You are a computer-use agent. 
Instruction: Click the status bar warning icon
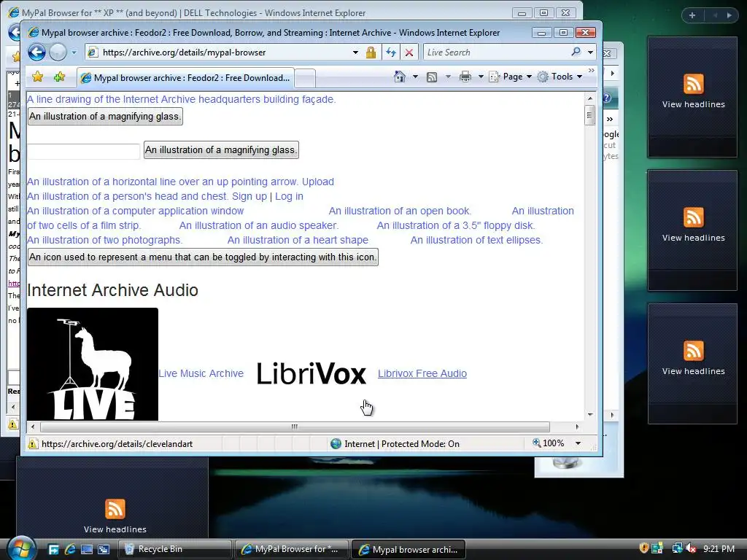(32, 444)
